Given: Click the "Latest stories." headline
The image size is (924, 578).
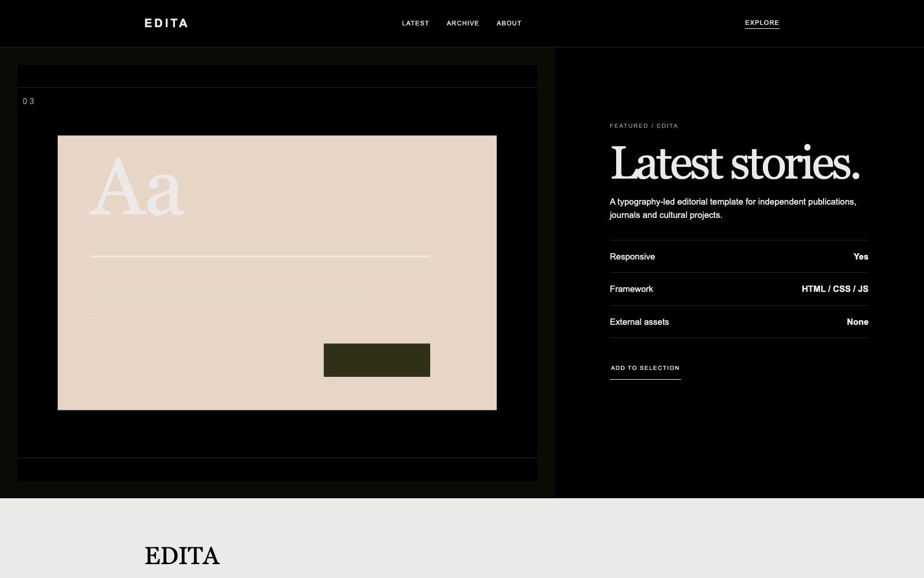Looking at the screenshot, I should click(735, 163).
